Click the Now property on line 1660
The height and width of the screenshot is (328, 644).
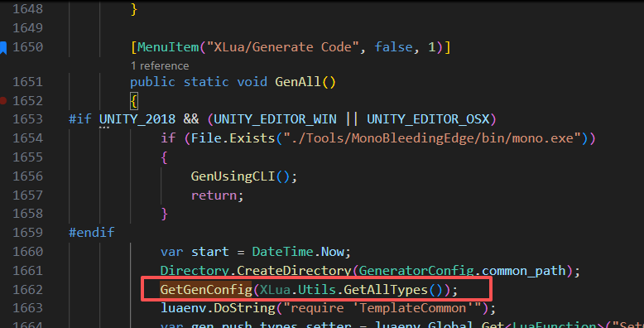point(332,252)
